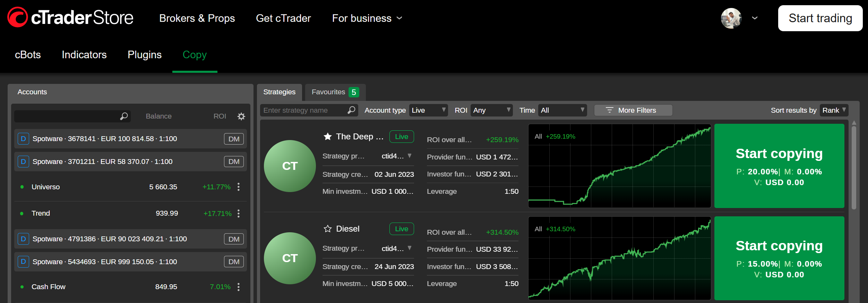Click the accounts search magnifier icon

(124, 116)
